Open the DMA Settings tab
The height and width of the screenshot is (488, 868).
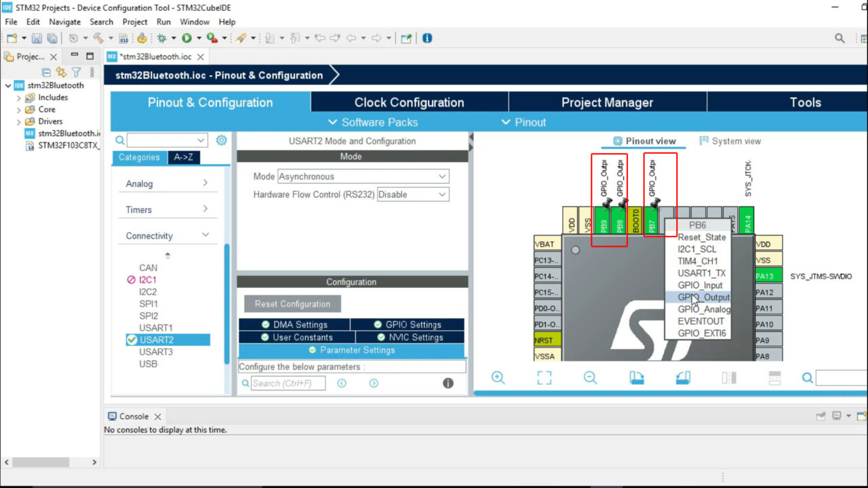(294, 325)
